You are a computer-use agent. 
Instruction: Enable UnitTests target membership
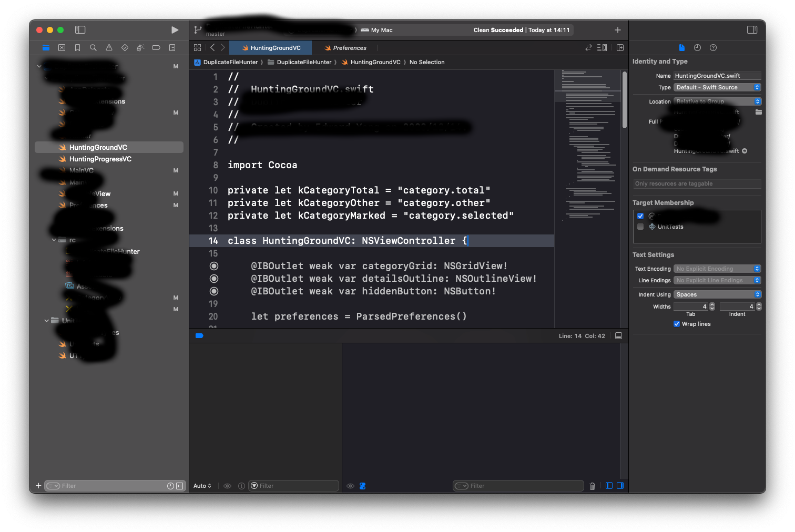(640, 227)
